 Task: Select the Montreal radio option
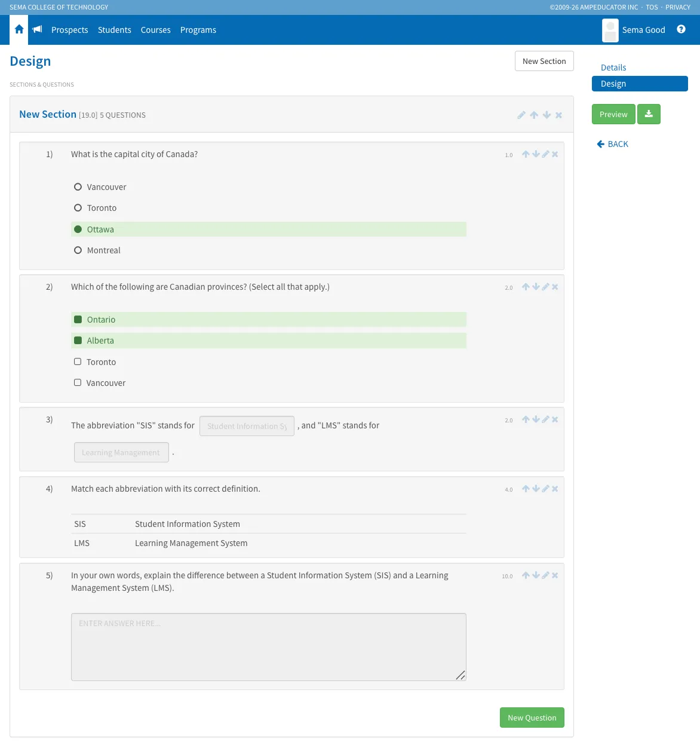pos(78,250)
